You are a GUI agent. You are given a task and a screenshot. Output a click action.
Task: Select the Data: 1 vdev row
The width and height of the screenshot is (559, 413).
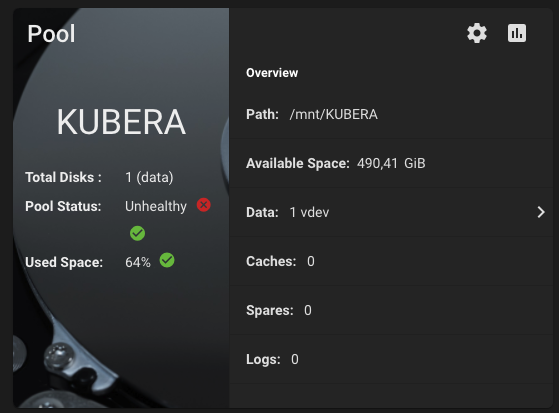pyautogui.click(x=391, y=212)
